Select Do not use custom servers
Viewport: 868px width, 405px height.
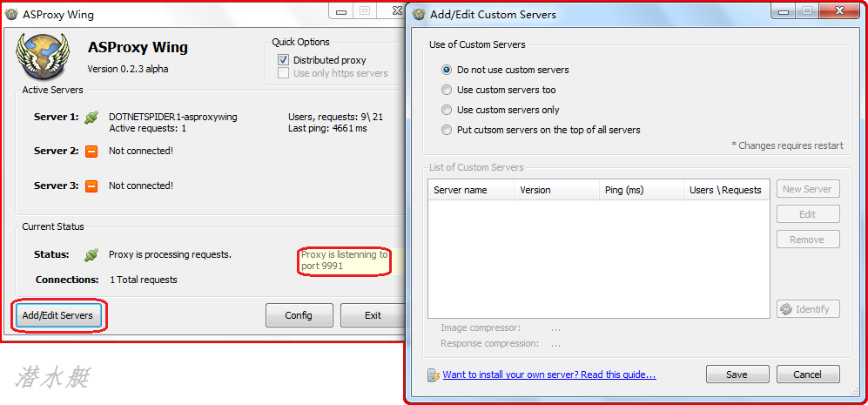[x=447, y=70]
